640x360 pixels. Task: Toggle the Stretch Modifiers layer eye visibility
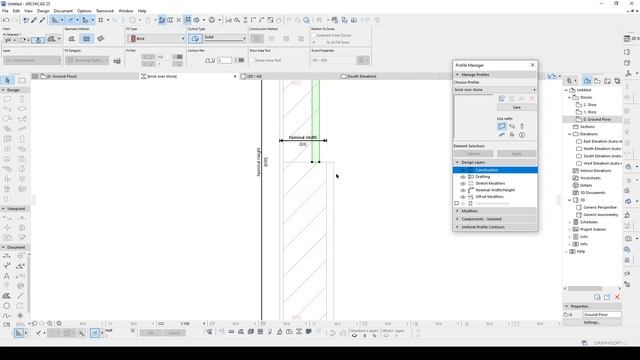(x=463, y=184)
